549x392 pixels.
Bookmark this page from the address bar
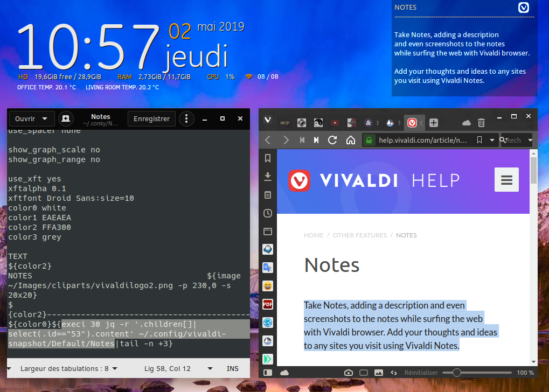tap(479, 140)
